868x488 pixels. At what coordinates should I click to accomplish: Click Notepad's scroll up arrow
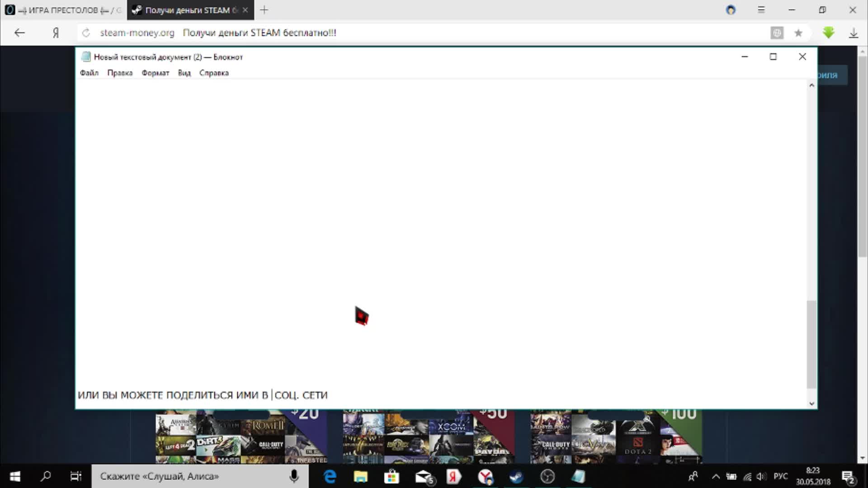click(x=811, y=85)
